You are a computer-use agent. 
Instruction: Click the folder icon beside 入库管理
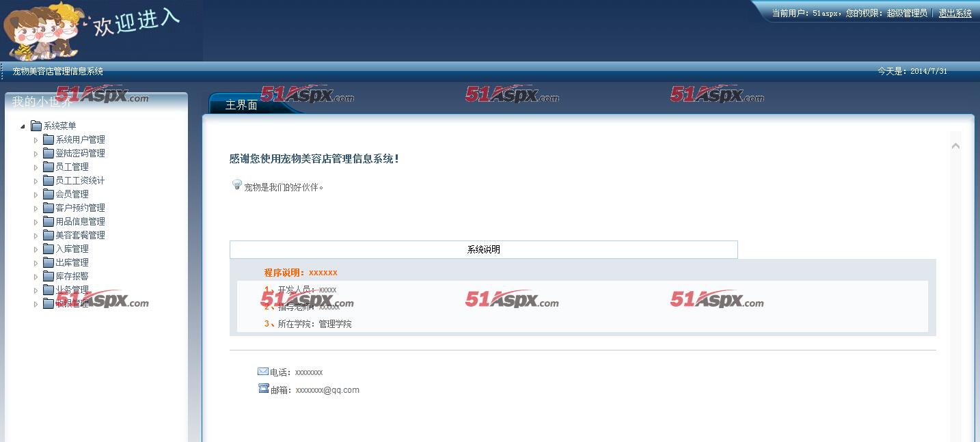49,249
